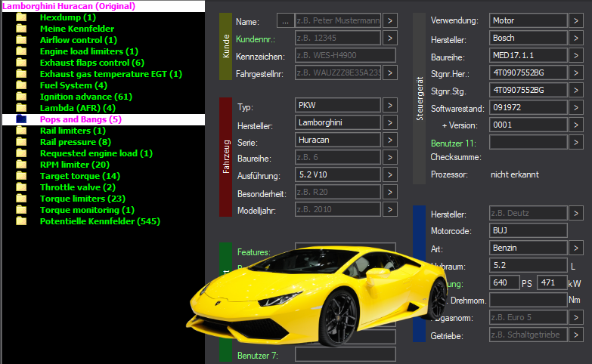Screen dimensions: 592x364
Task: Click into the Fahrgestellnr input field
Action: 338,72
